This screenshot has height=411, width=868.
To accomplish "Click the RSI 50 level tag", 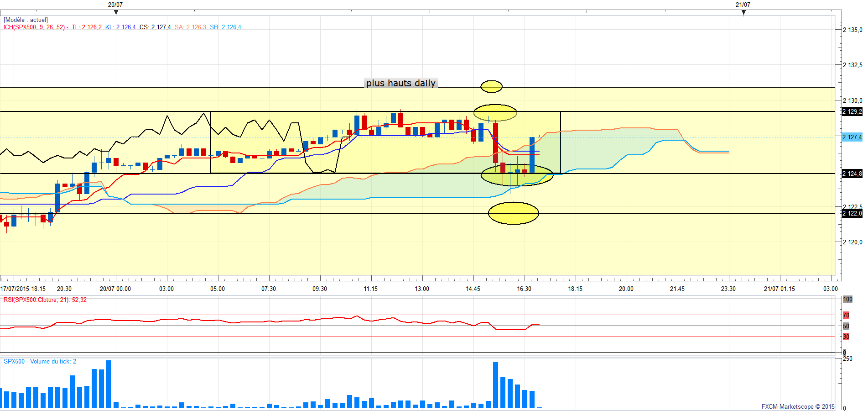I will pyautogui.click(x=846, y=326).
